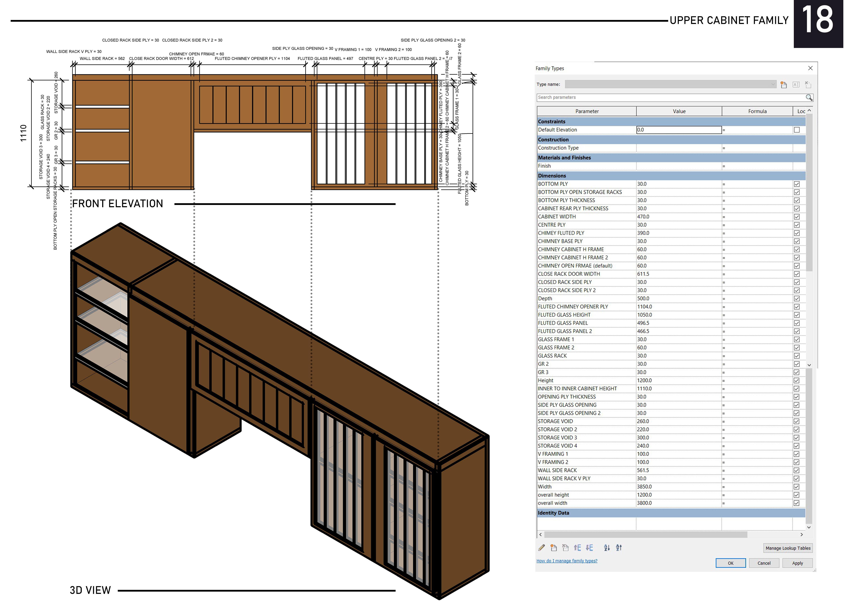Click bottom New Parameter icon

[x=553, y=547]
